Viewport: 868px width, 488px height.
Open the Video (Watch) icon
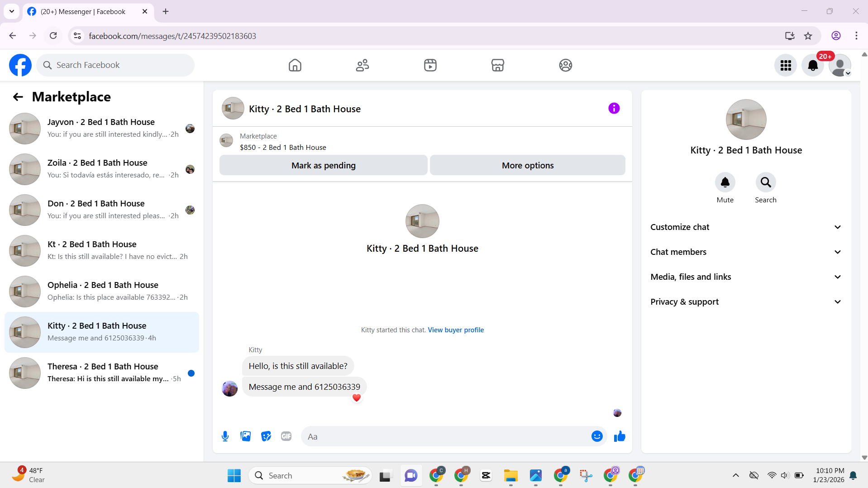coord(430,65)
